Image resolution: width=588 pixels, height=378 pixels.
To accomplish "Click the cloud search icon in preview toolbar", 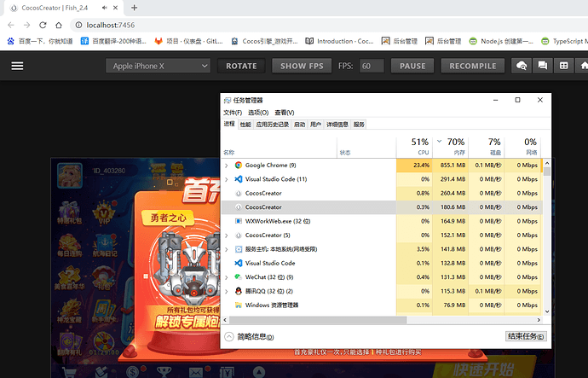I will [522, 66].
